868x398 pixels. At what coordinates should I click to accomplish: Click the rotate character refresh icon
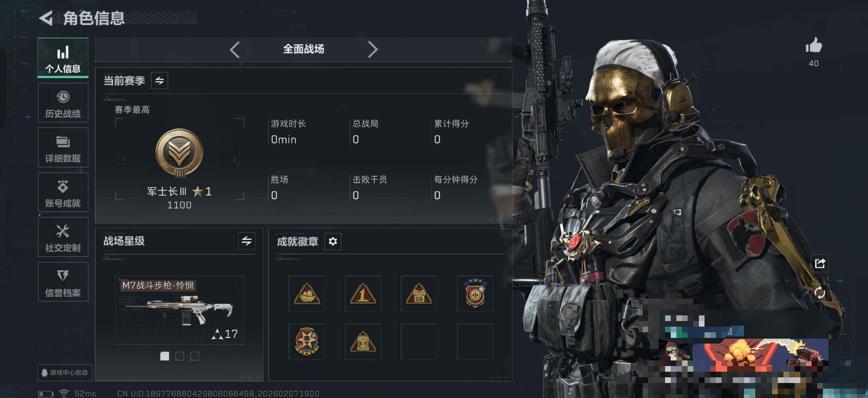point(820,293)
